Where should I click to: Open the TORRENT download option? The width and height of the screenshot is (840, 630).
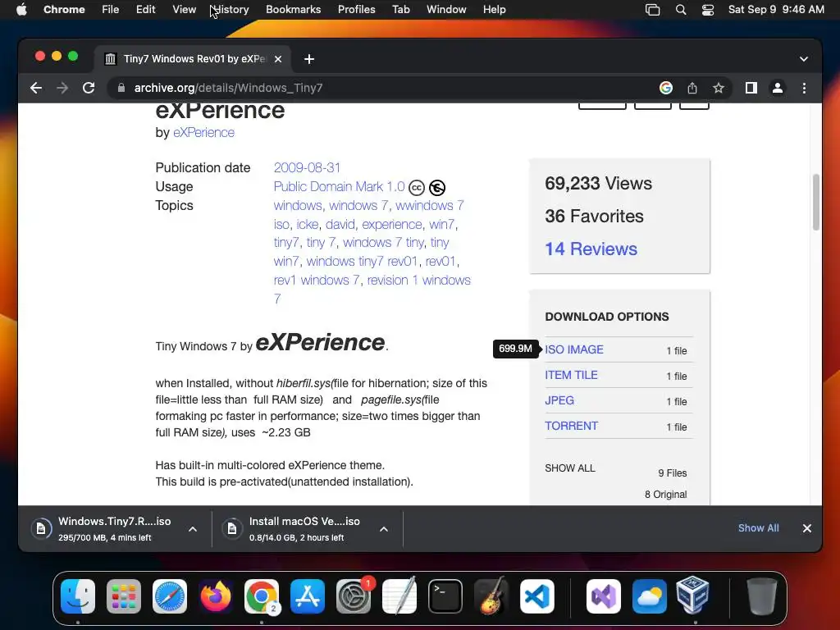571,426
